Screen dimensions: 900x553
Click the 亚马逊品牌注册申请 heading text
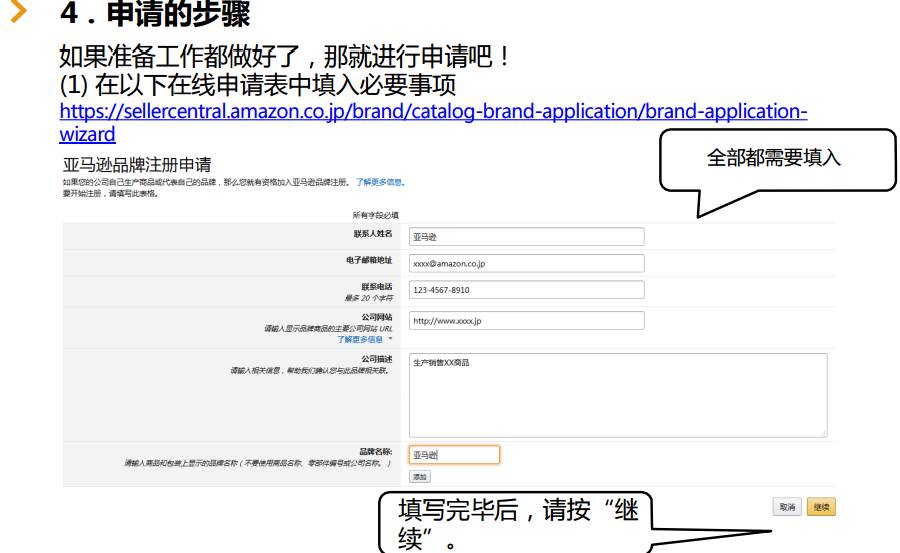[x=137, y=165]
